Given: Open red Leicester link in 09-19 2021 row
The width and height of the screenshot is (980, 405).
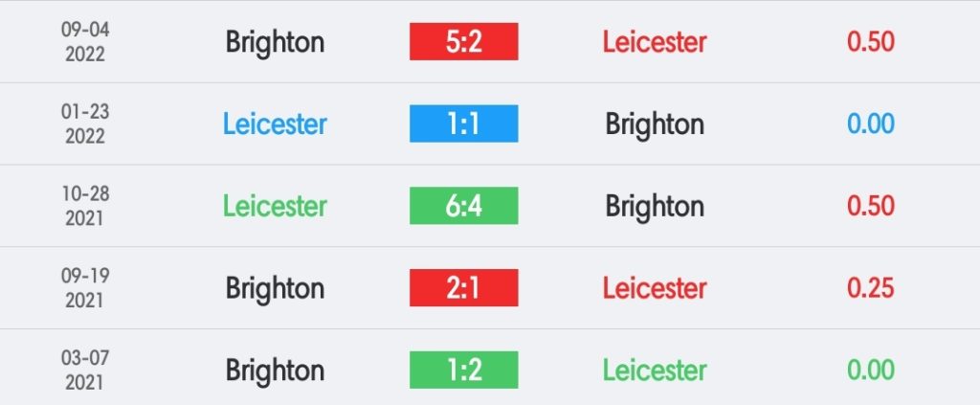Looking at the screenshot, I should click(x=655, y=288).
